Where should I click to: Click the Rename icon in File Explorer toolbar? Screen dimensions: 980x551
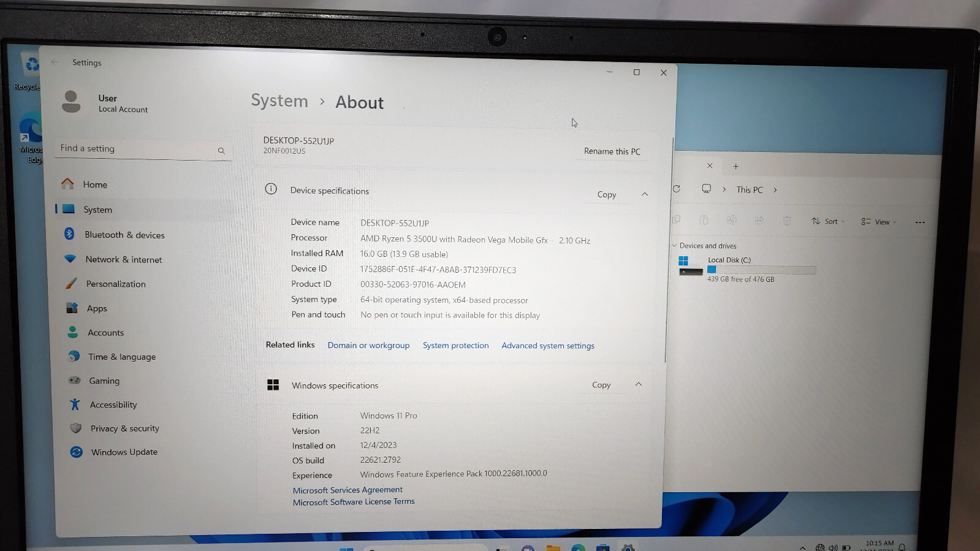pyautogui.click(x=732, y=220)
